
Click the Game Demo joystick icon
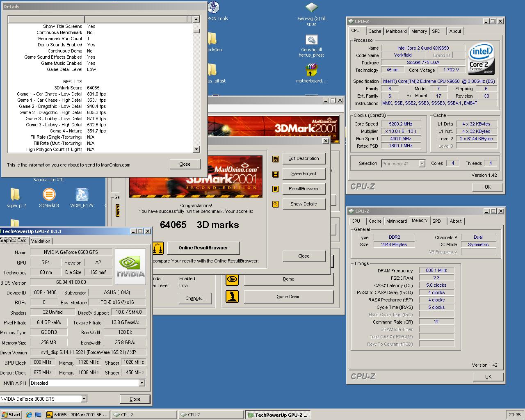232,297
